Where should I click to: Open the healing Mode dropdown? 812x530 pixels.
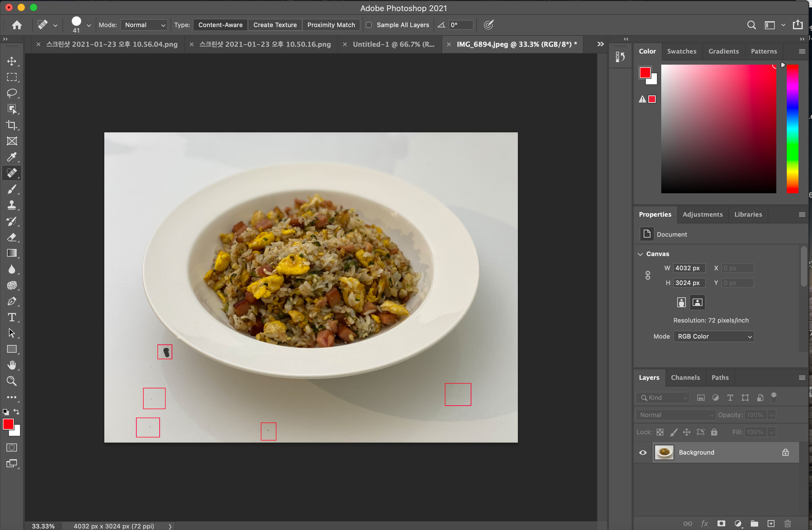(x=144, y=25)
